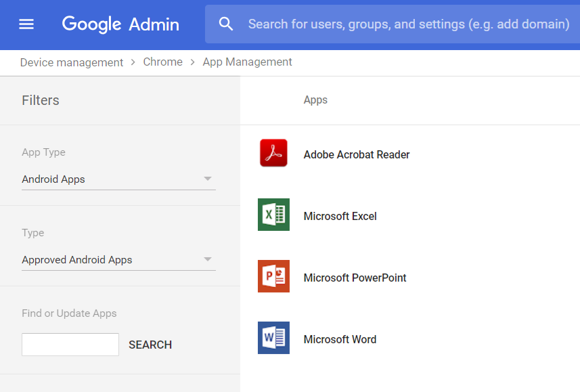Open the hamburger main menu
This screenshot has width=580, height=392.
point(26,24)
